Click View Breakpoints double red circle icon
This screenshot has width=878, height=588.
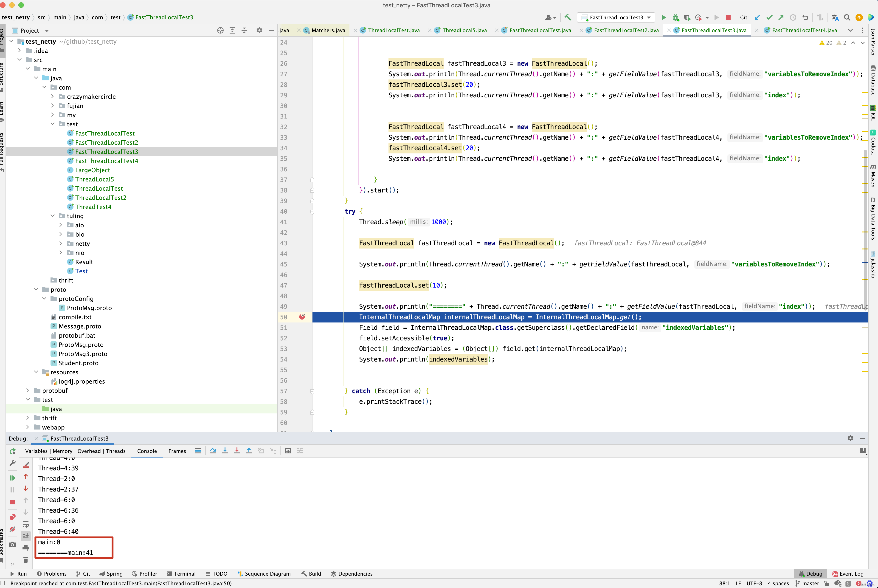click(12, 517)
